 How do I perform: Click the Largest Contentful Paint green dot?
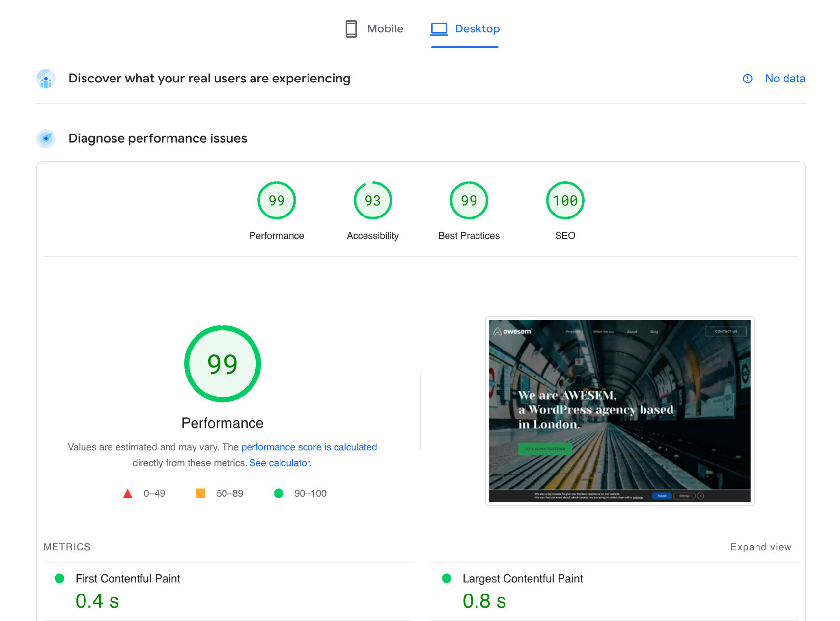click(x=447, y=578)
